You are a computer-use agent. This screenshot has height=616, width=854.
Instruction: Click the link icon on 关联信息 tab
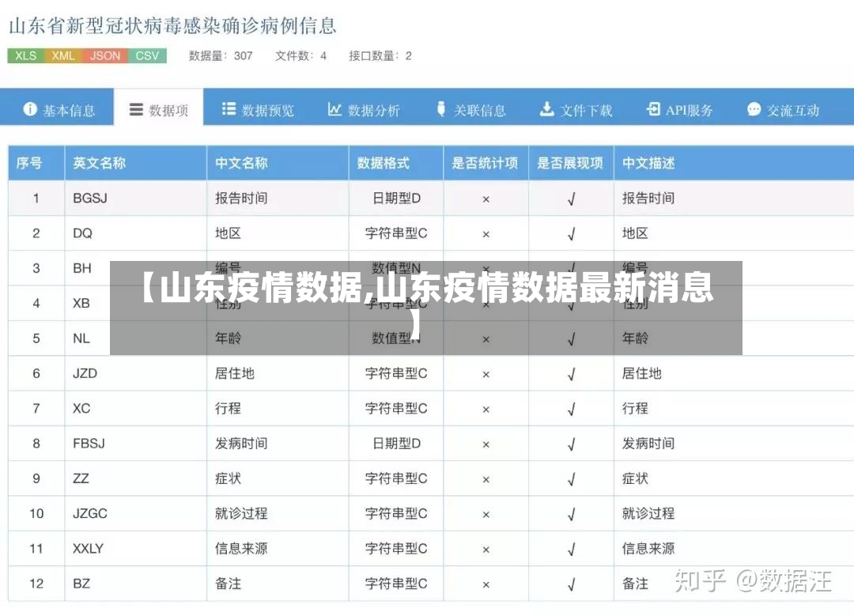pos(441,109)
